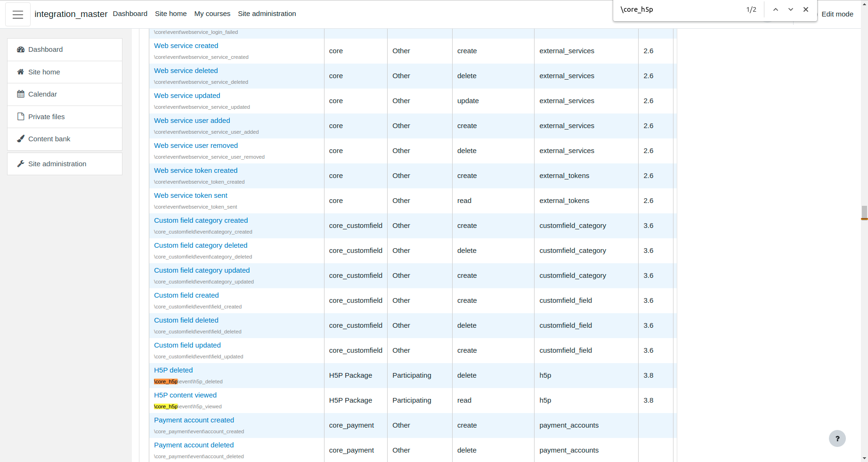Open the hamburger navigation drawer menu
This screenshot has width=868, height=462.
click(18, 14)
